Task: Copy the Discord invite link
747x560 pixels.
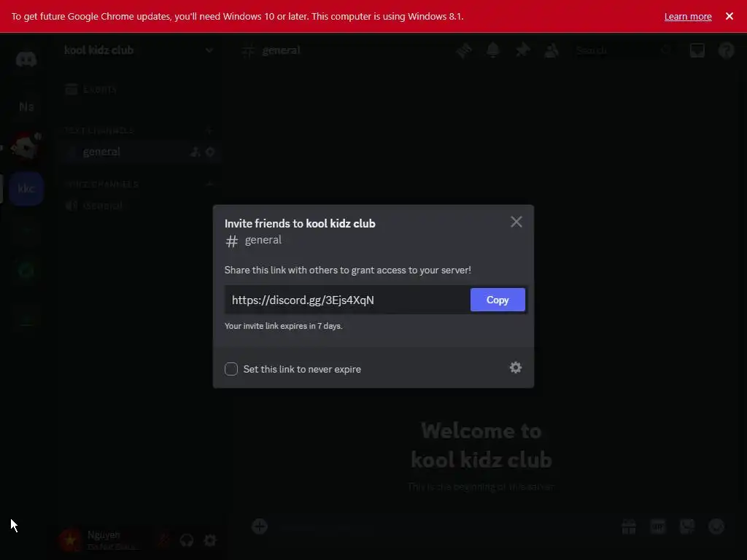Action: coord(498,300)
